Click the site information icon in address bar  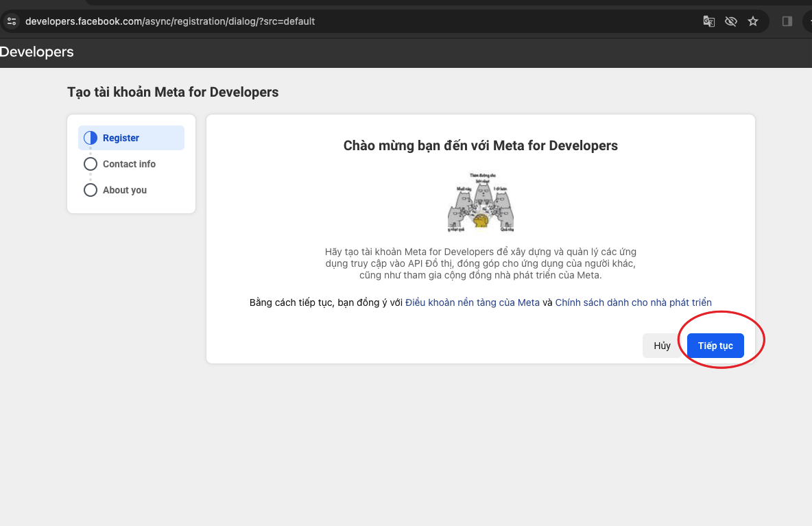[x=12, y=21]
